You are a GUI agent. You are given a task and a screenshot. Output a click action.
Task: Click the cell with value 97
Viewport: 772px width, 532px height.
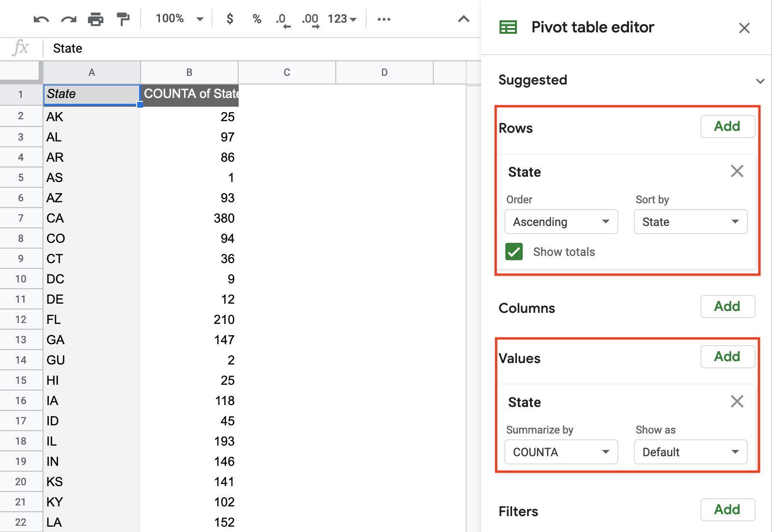point(189,137)
